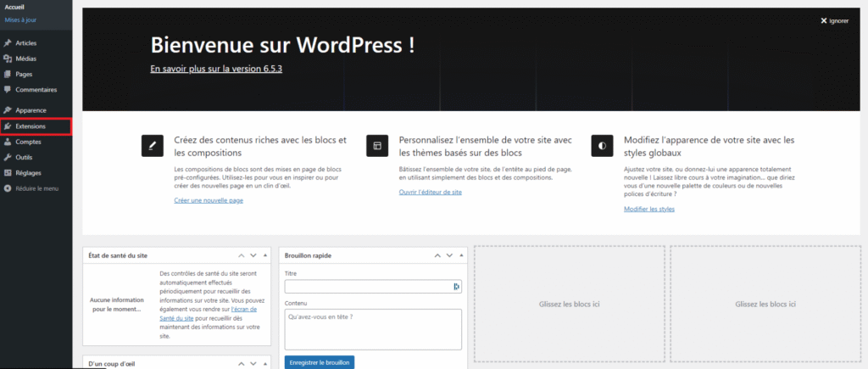
Task: Toggle the Brouillon rapide panel triangle
Action: (460, 255)
